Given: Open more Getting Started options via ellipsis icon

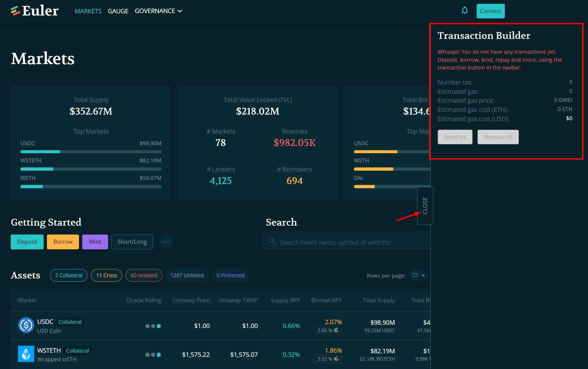Looking at the screenshot, I should click(166, 242).
